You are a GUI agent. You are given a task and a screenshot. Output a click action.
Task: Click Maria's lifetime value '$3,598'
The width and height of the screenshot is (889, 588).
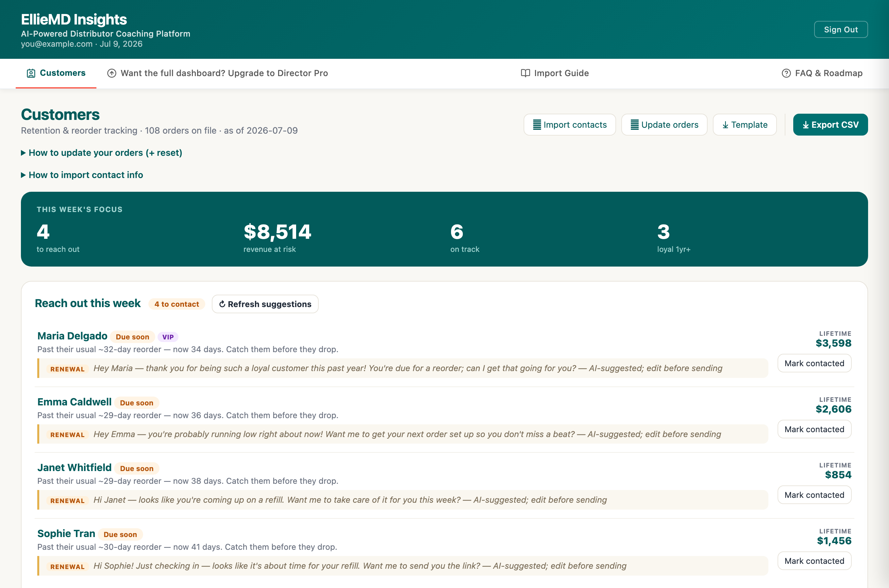point(833,343)
